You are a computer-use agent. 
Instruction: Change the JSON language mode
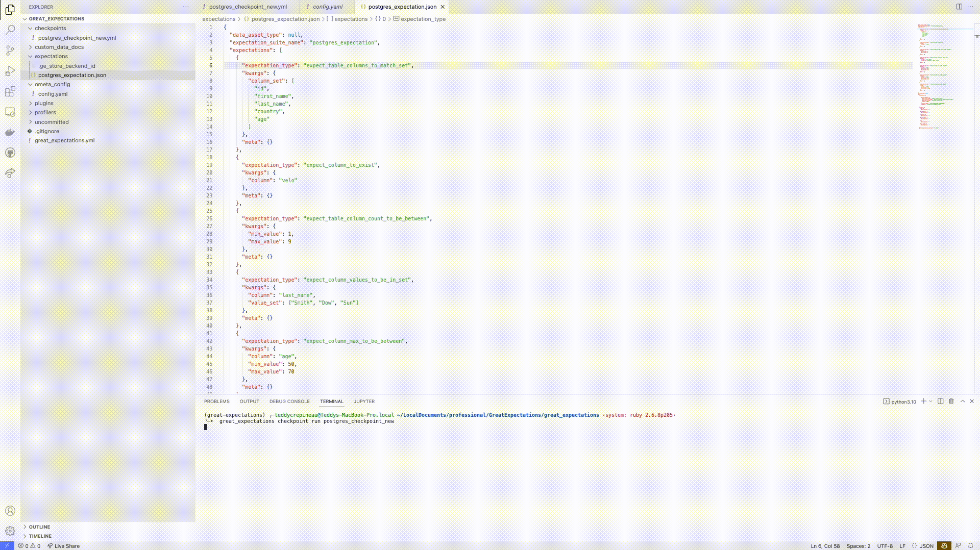926,546
